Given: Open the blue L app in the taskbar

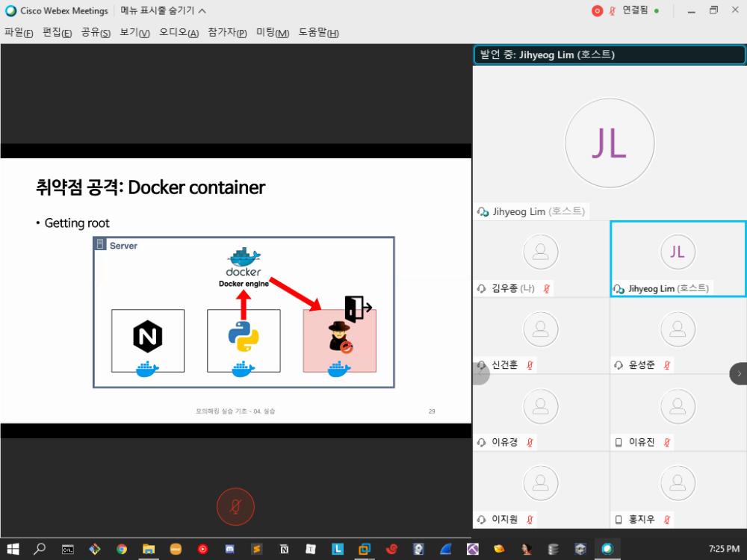Looking at the screenshot, I should point(338,549).
